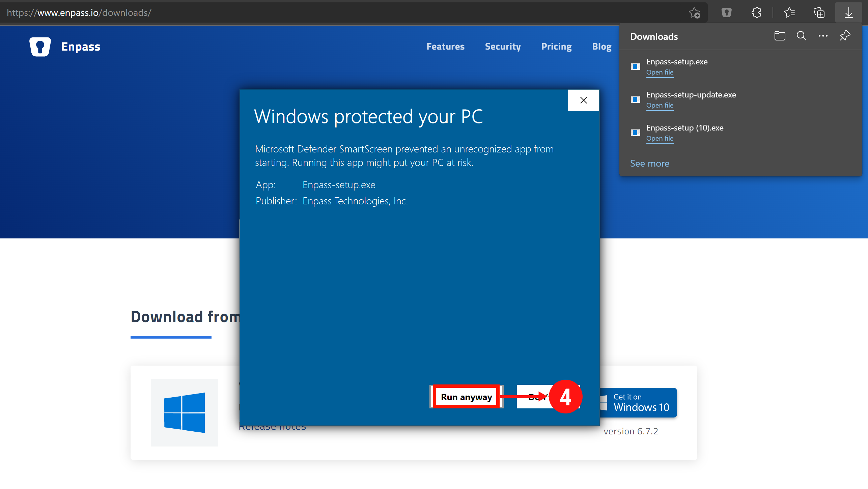Click the Windows protected your PC heading

pyautogui.click(x=368, y=117)
